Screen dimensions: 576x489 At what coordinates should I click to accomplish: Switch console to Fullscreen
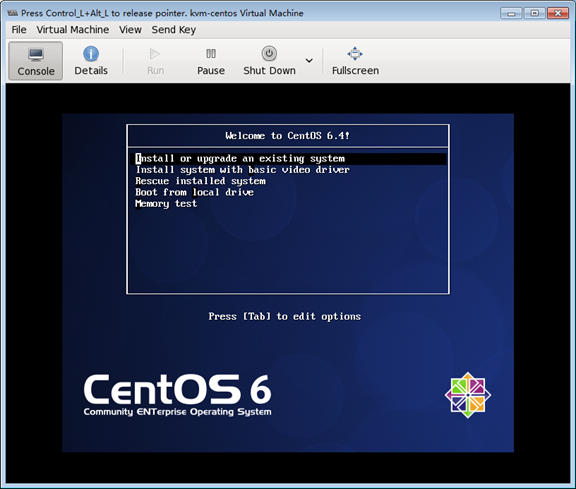(355, 61)
